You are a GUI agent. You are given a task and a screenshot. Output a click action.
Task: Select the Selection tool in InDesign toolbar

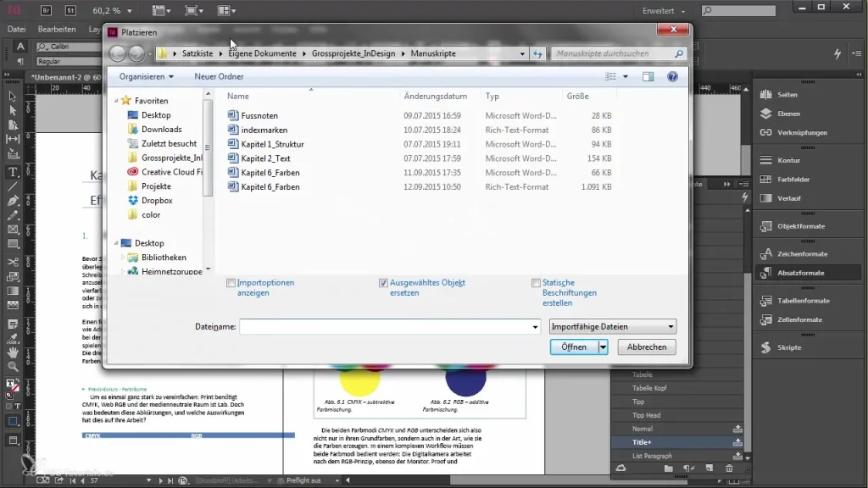[x=12, y=97]
